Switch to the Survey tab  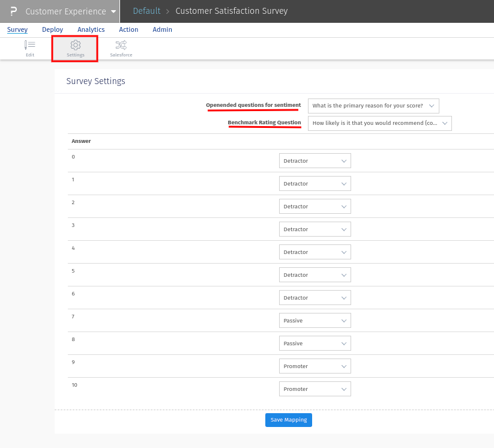[17, 29]
